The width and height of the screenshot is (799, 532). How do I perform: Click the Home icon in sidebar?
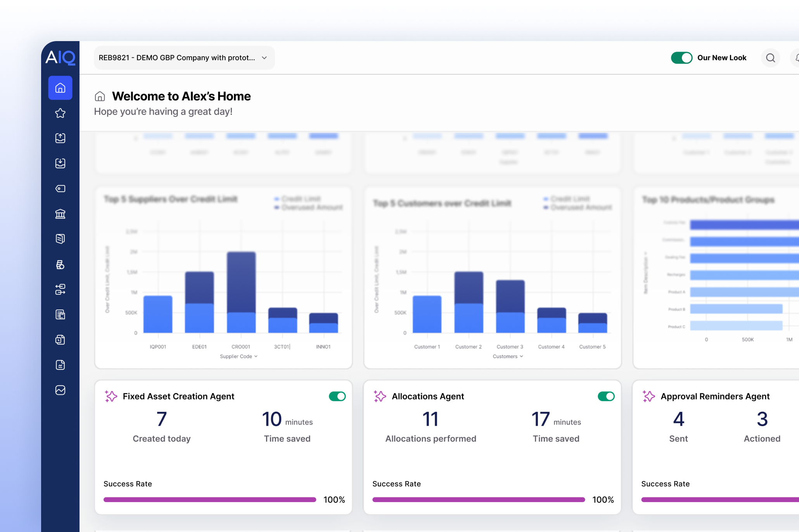pyautogui.click(x=60, y=88)
